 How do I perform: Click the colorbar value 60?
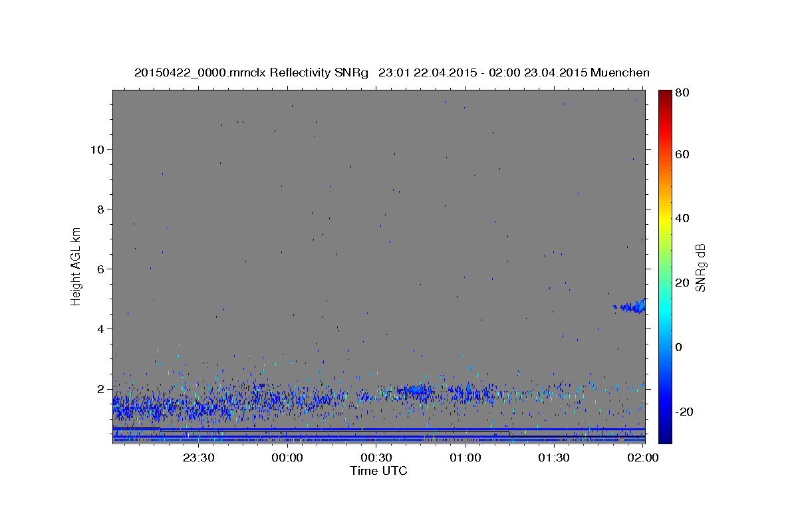682,154
